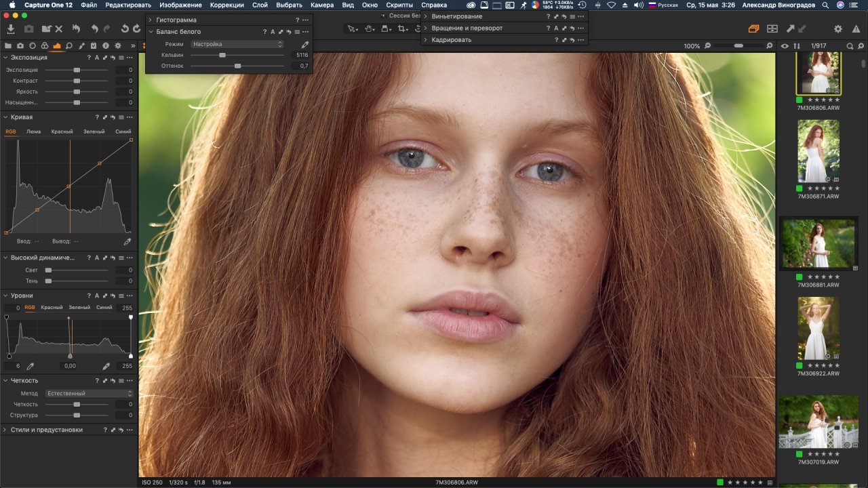This screenshot has height=488, width=868.
Task: Toggle the orange multi-view viewer icon
Action: 753,29
